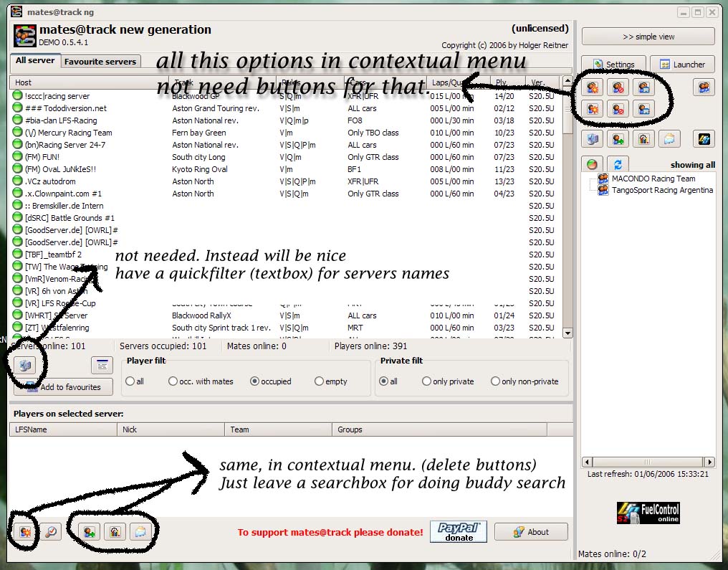Click the green status ball of (FM) FUN!
This screenshot has width=728, height=570.
pyautogui.click(x=17, y=156)
